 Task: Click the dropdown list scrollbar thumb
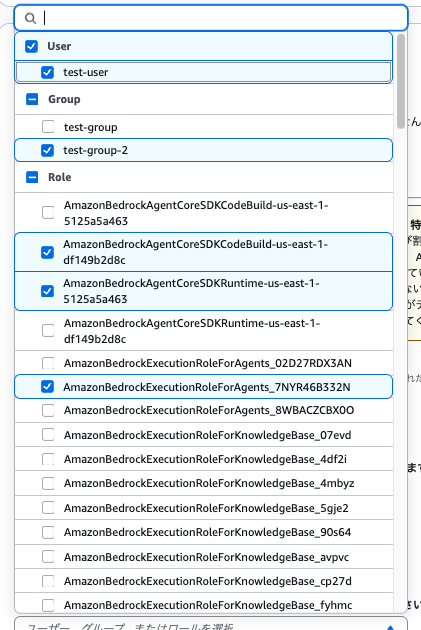point(401,82)
